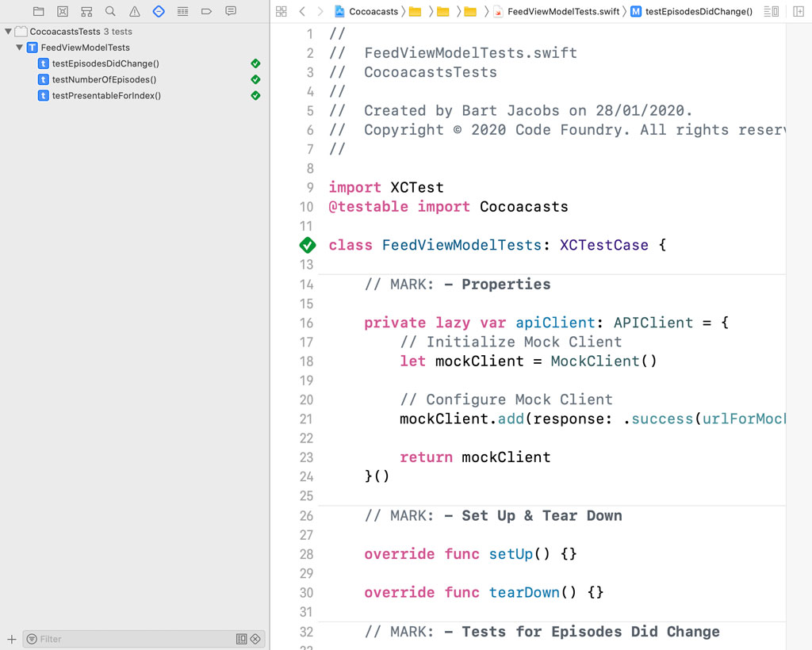This screenshot has height=650, width=812.
Task: Go back using the editor back chevron
Action: click(x=302, y=11)
